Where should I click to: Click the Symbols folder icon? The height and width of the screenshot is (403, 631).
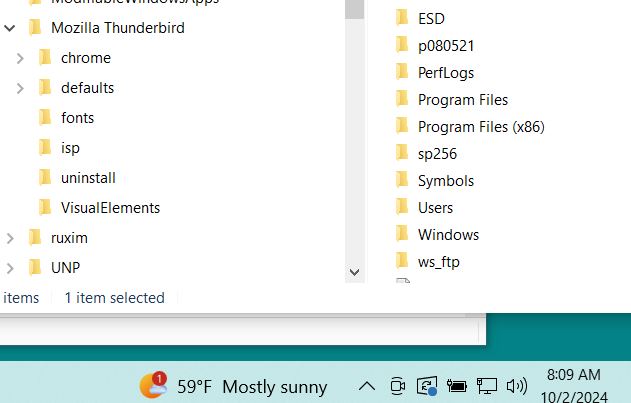pyautogui.click(x=402, y=180)
